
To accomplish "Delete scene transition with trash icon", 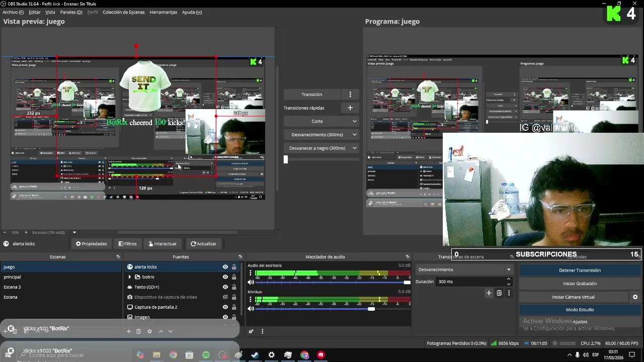I will coord(499,293).
